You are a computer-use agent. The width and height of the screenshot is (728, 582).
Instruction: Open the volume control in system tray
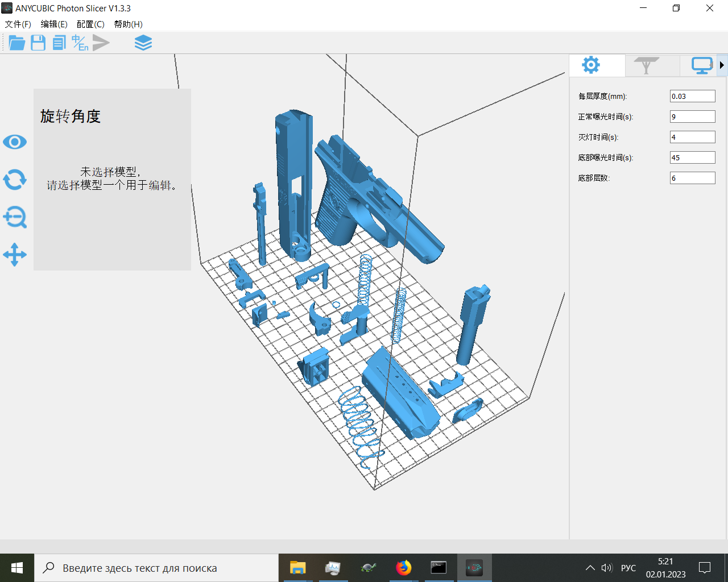tap(607, 568)
